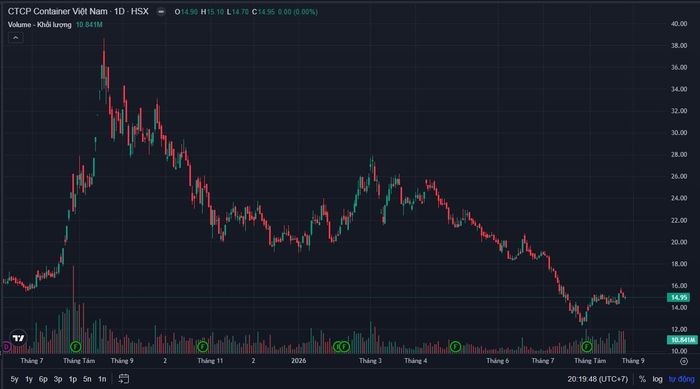This screenshot has height=389, width=700.
Task: Select the 6p time range
Action: coord(43,379)
